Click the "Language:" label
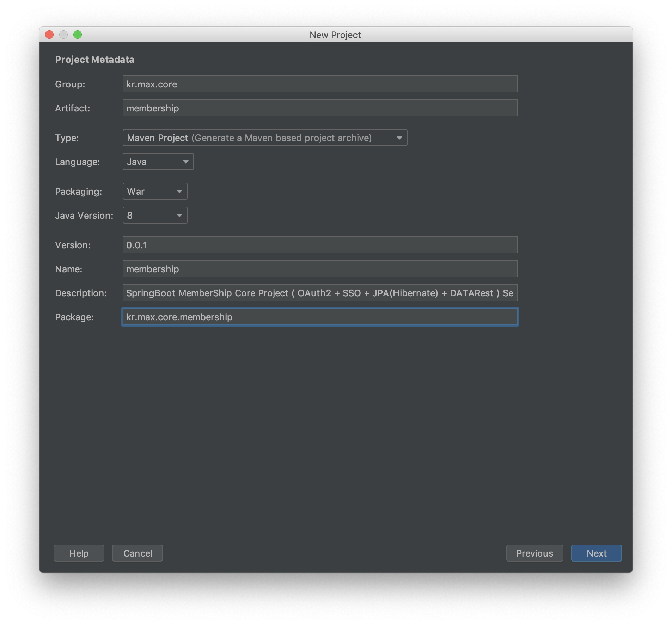The height and width of the screenshot is (625, 672). 77,162
